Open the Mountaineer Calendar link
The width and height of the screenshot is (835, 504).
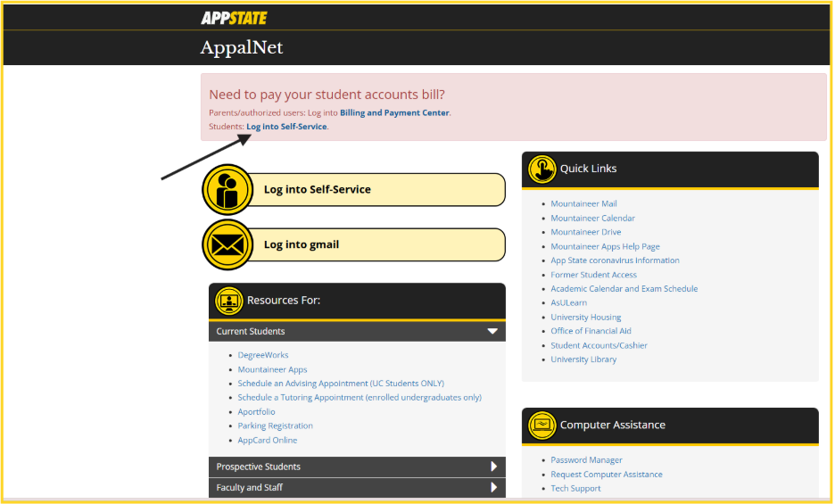[592, 219]
